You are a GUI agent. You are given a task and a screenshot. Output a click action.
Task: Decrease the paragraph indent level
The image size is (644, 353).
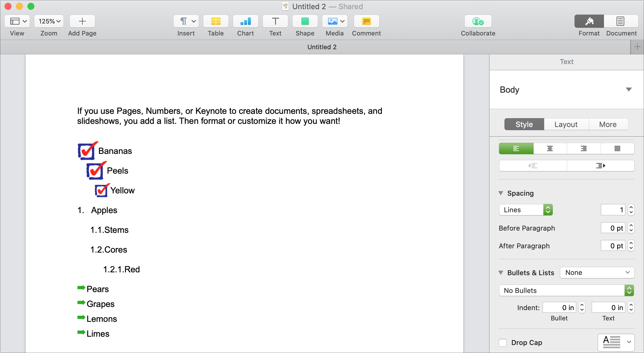(533, 166)
